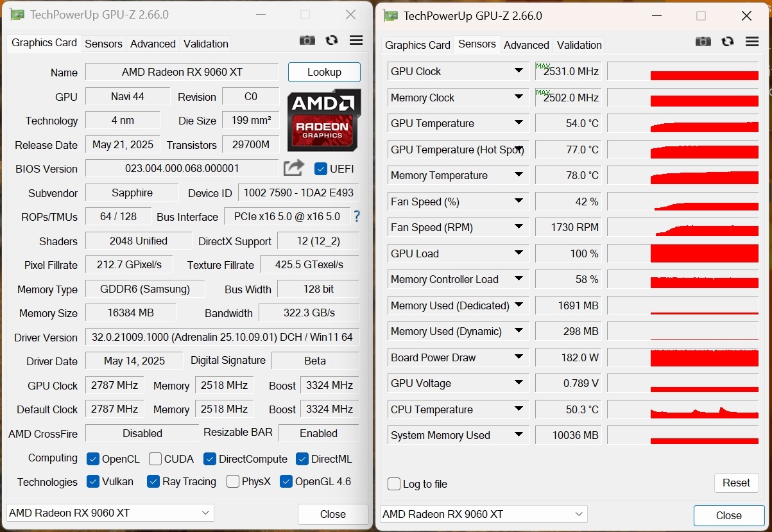Click the BIOS Version value field
Screen dimensions: 772x532
tap(182, 168)
